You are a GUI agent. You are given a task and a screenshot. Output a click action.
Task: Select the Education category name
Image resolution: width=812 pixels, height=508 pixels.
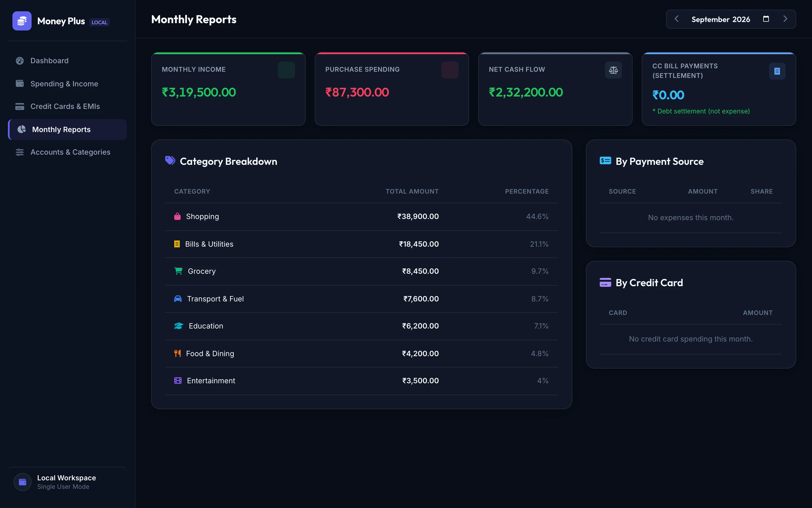pyautogui.click(x=206, y=326)
